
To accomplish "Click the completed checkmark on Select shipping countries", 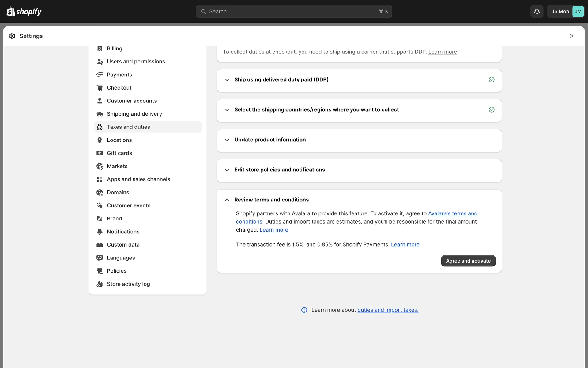I will [492, 110].
